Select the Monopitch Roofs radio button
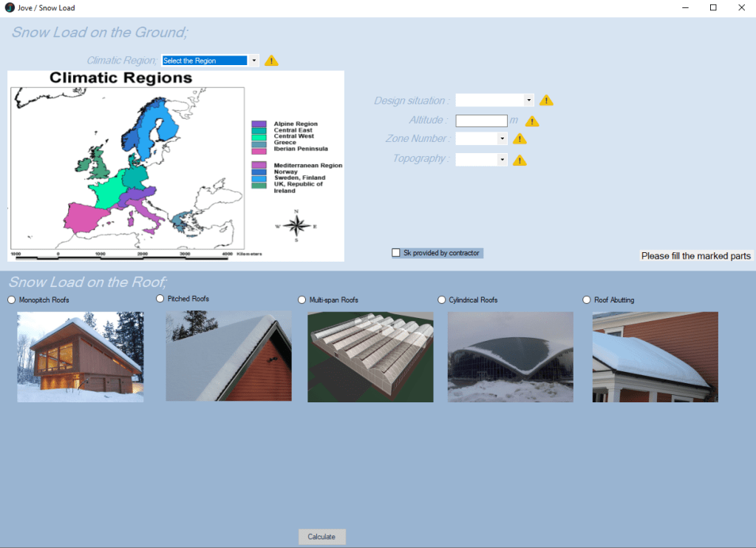This screenshot has height=548, width=756. point(11,300)
